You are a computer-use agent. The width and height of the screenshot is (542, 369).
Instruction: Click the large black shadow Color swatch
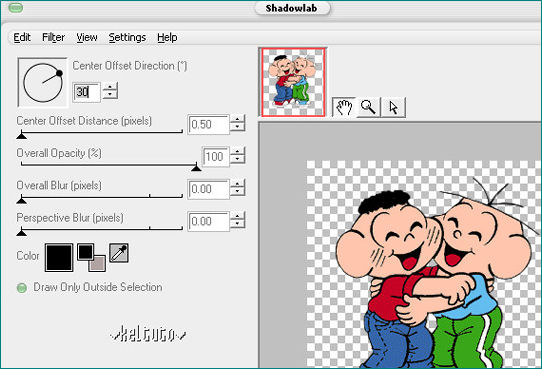tap(59, 257)
